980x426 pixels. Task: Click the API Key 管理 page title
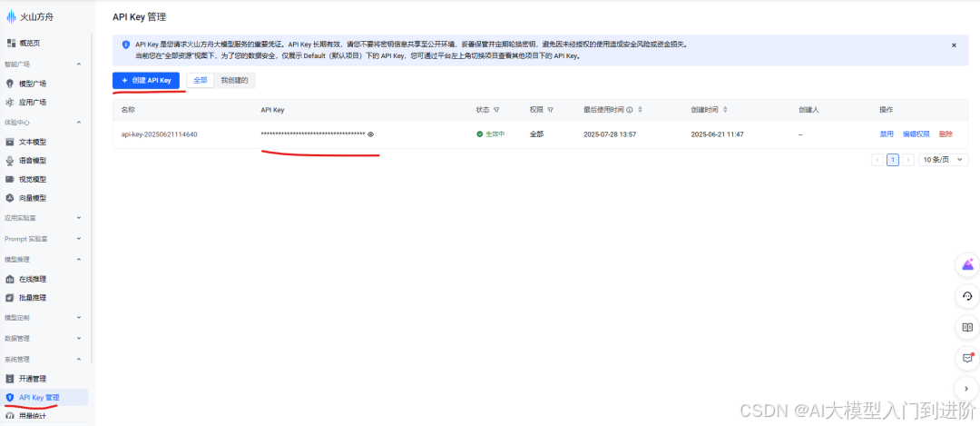tap(140, 17)
